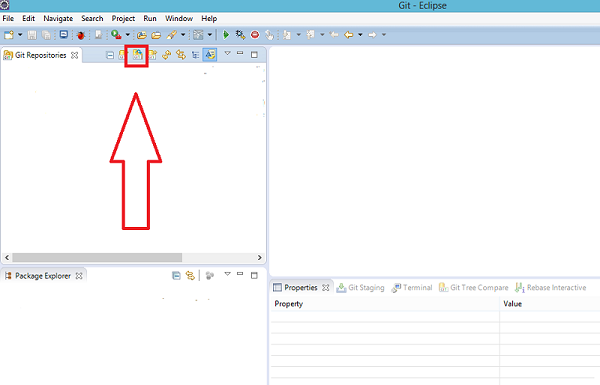Screen dimensions: 600x385
Task: Open the Navigate menu
Action: [x=58, y=18]
